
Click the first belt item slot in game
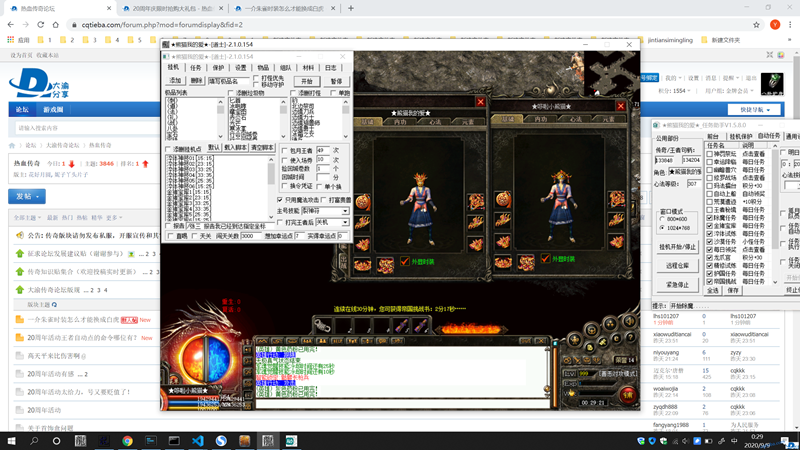click(322, 325)
